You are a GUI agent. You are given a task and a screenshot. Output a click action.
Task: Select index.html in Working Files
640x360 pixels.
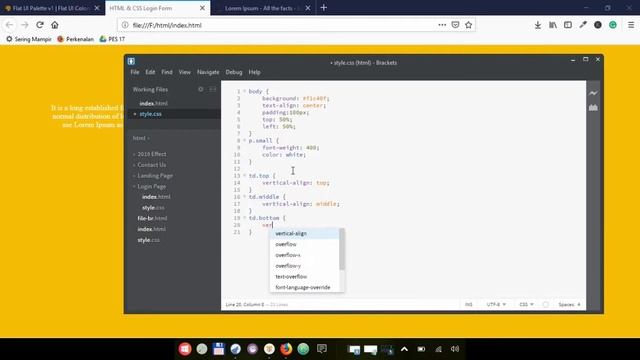pos(153,104)
